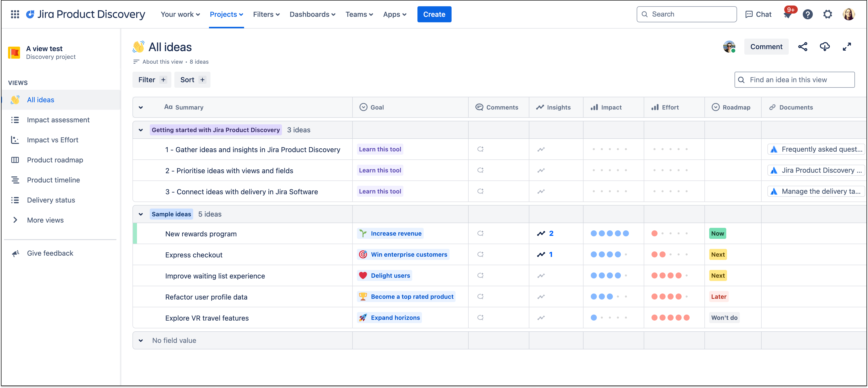Viewport: 868px width, 388px height.
Task: Click the export/download icon near Comment button
Action: pyautogui.click(x=825, y=46)
